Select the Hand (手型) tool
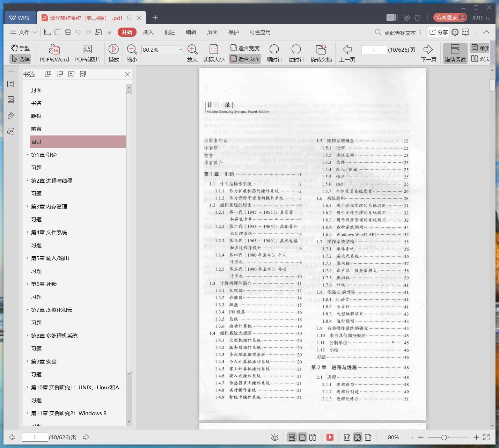Viewport: 499px width, 448px height. point(20,48)
